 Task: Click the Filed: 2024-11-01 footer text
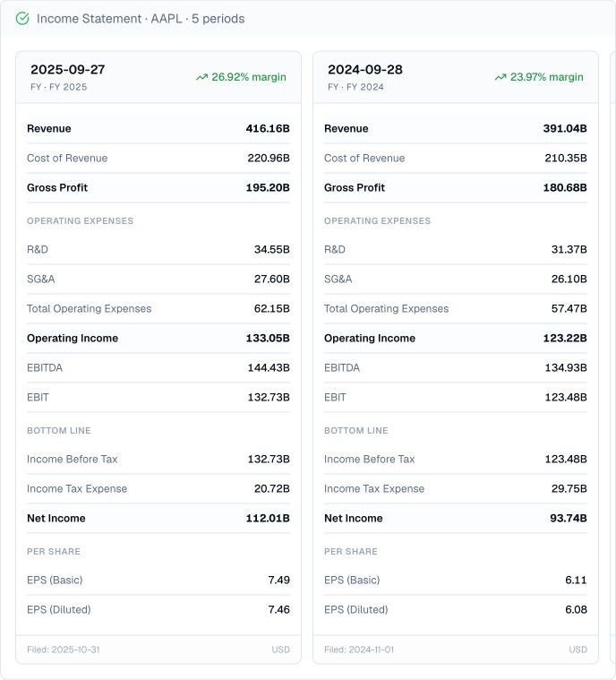click(x=359, y=650)
